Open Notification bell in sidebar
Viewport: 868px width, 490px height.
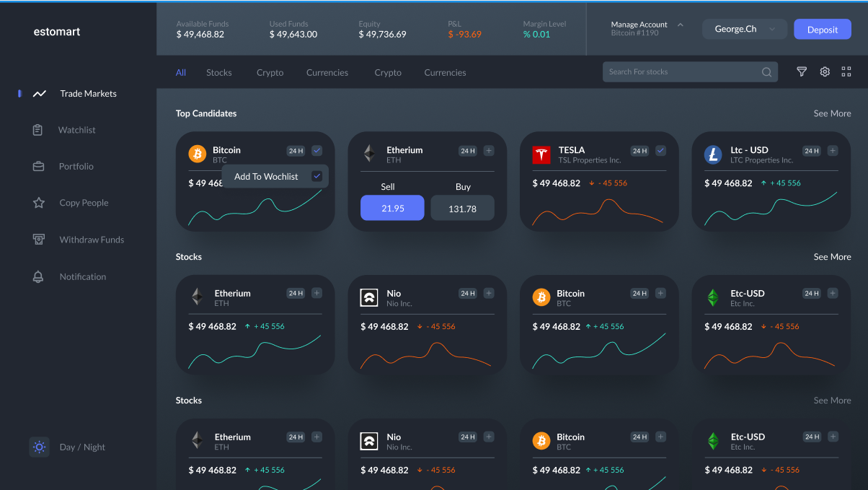pos(39,276)
